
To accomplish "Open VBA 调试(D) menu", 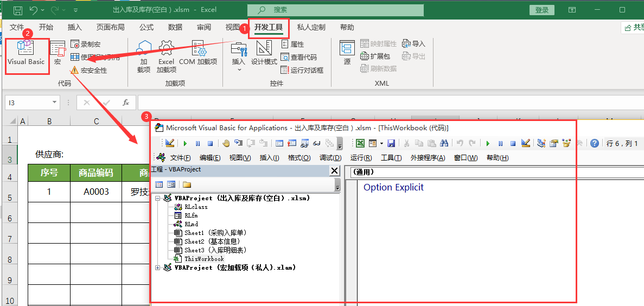I will (x=330, y=158).
